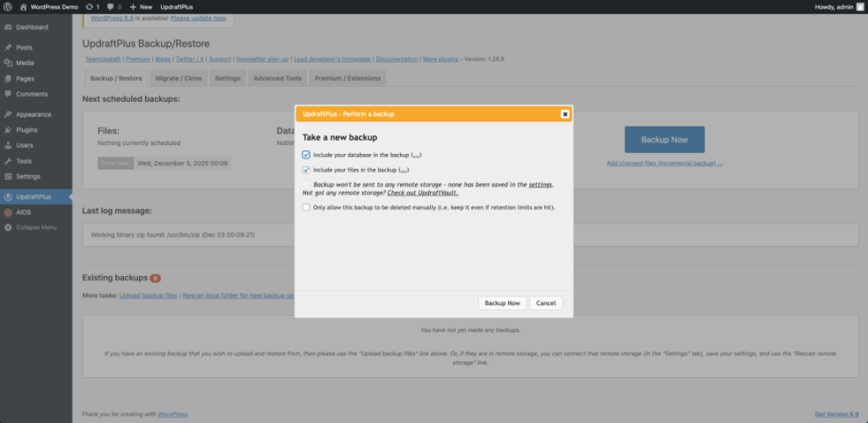Close the Perform a backup dialog
Screen dimensions: 868x423
tap(565, 114)
